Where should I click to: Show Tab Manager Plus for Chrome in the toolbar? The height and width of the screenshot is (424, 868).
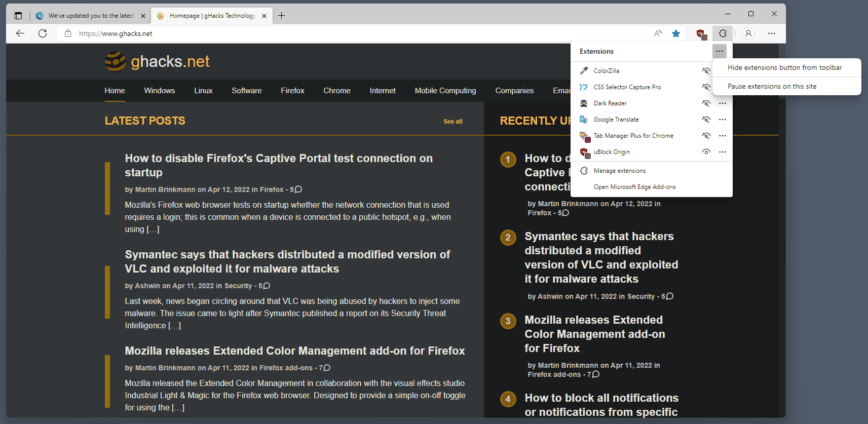706,136
